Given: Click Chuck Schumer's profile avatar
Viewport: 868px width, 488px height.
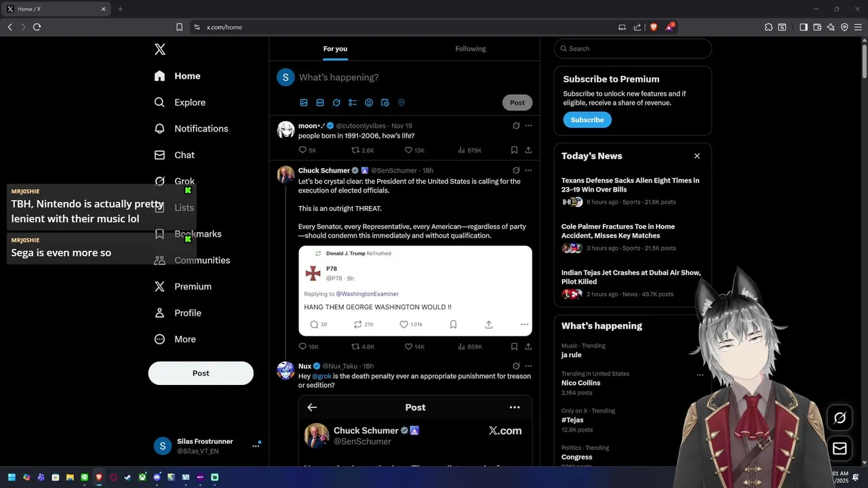Looking at the screenshot, I should click(285, 174).
